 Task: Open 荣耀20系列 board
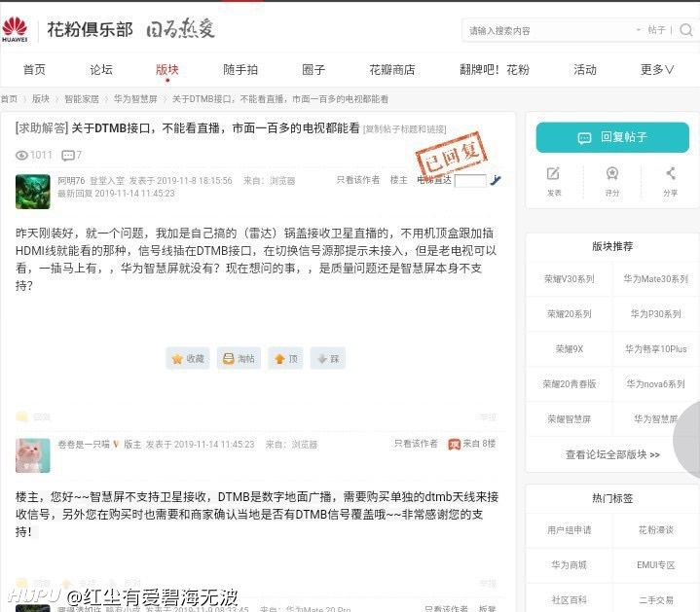[x=569, y=314]
